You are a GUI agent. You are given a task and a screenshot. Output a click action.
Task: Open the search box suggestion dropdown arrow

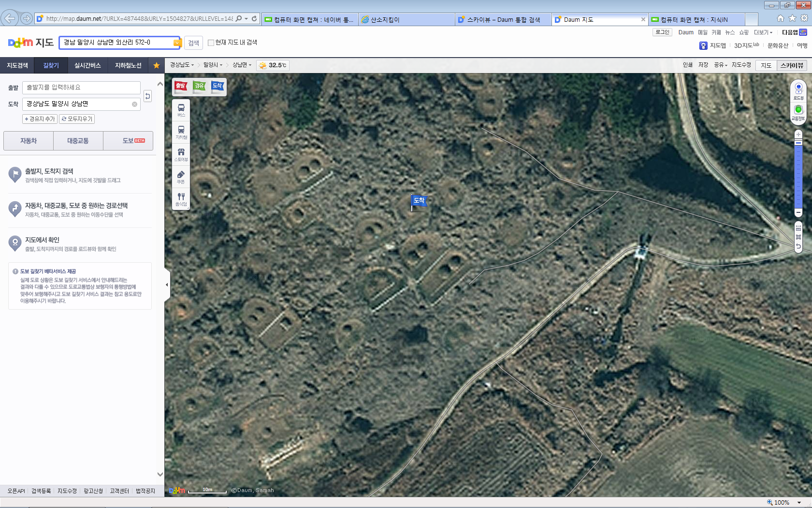[x=177, y=43]
